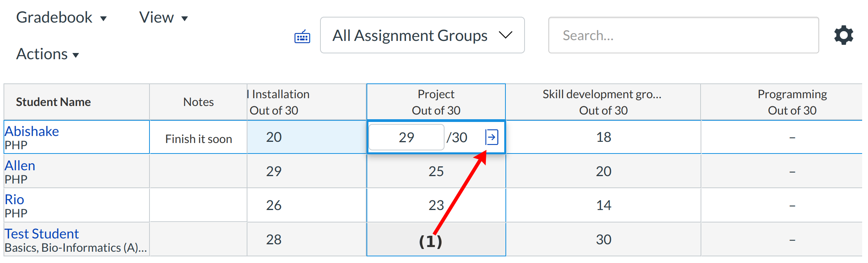Open gradebook settings gear

(x=843, y=35)
